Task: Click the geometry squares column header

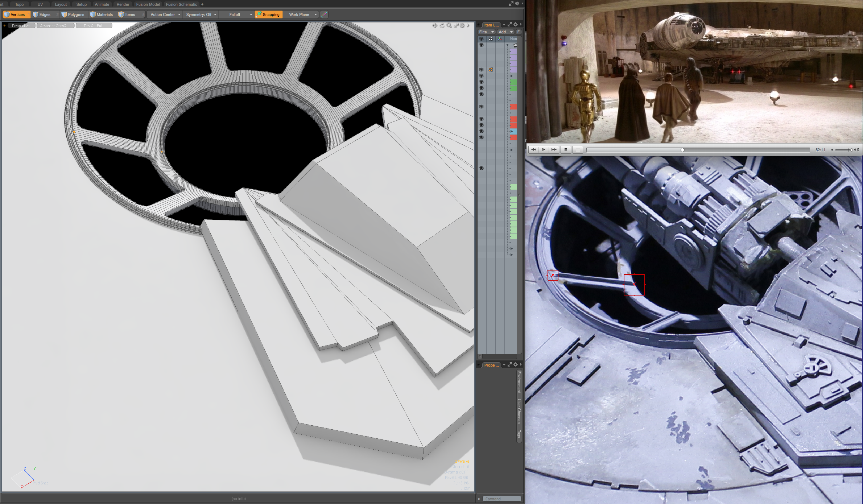Action: pyautogui.click(x=491, y=39)
